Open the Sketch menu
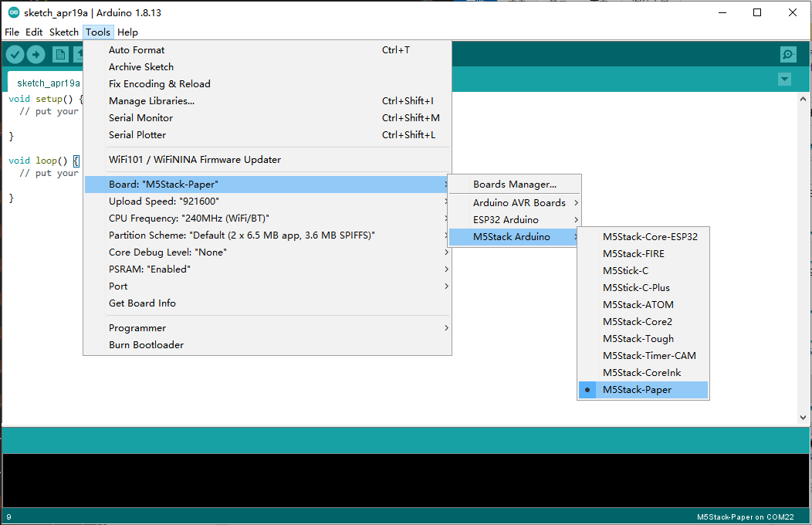Image resolution: width=812 pixels, height=525 pixels. click(x=64, y=32)
